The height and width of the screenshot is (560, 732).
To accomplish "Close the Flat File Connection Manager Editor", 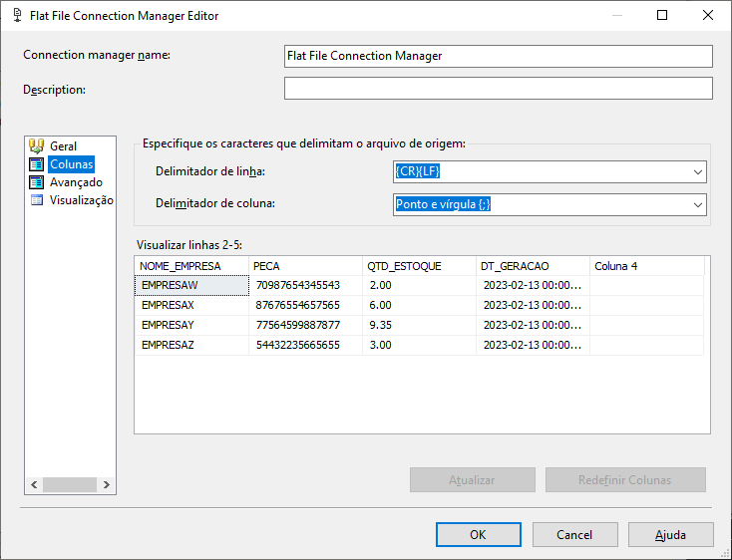I will tap(708, 15).
